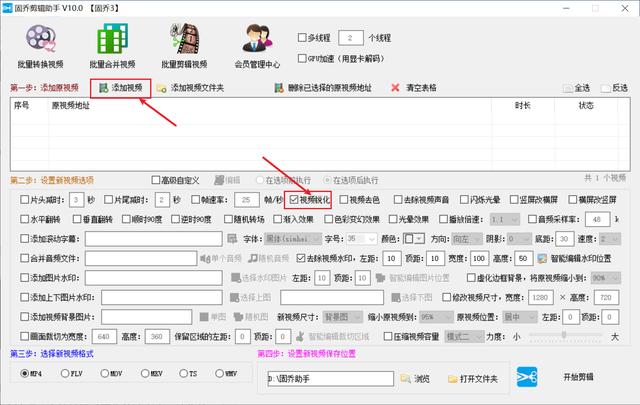Open 字体 font dropdown
The height and width of the screenshot is (405, 640).
pyautogui.click(x=293, y=238)
